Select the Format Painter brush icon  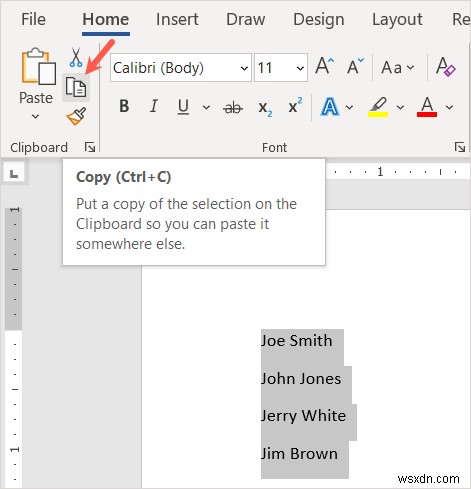pyautogui.click(x=76, y=116)
